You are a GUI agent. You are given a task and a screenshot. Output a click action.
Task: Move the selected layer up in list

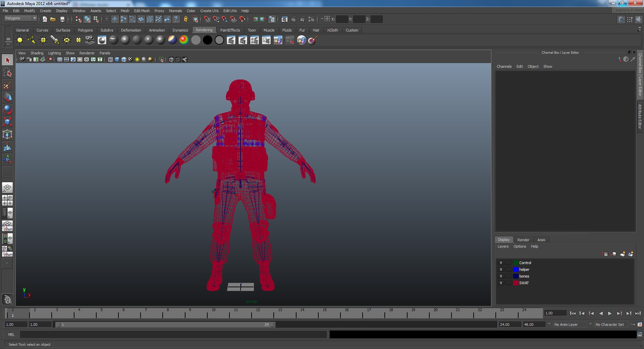[605, 254]
